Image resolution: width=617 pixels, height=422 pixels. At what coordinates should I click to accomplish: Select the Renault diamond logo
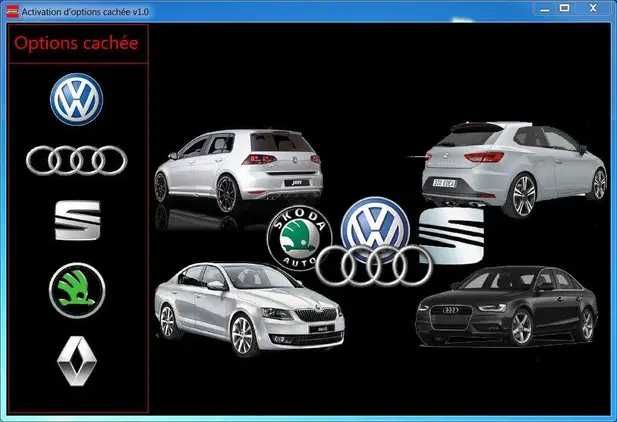click(77, 361)
